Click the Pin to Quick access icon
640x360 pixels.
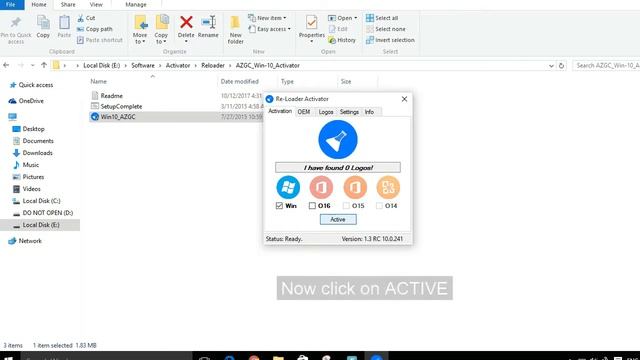point(16,22)
